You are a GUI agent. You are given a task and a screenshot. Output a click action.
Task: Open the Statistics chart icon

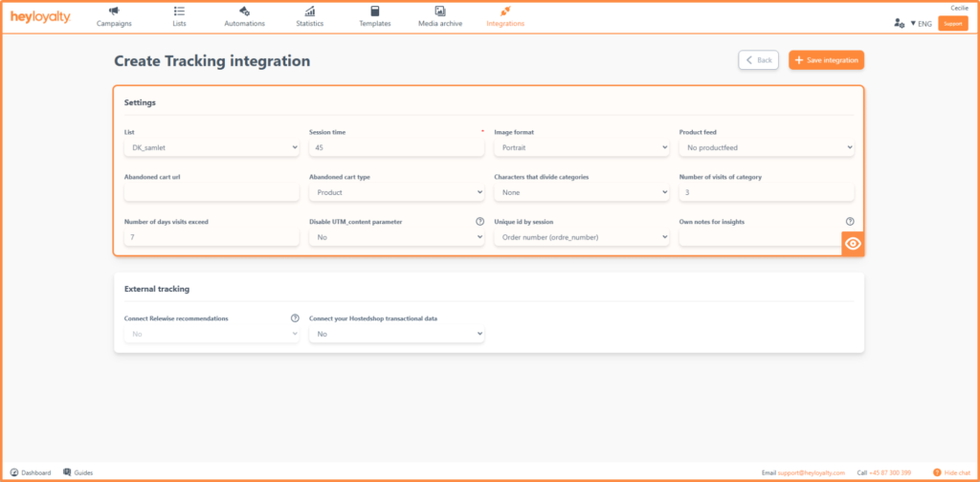click(309, 11)
